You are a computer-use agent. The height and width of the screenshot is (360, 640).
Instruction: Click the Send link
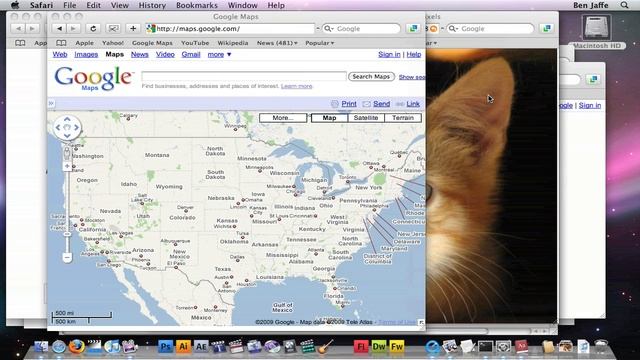point(382,104)
